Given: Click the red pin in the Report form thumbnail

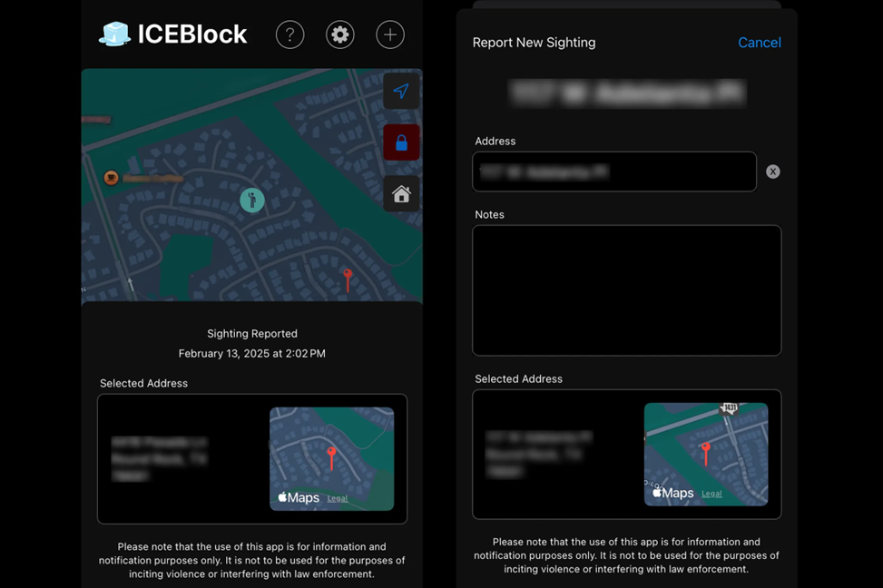Looking at the screenshot, I should [706, 454].
